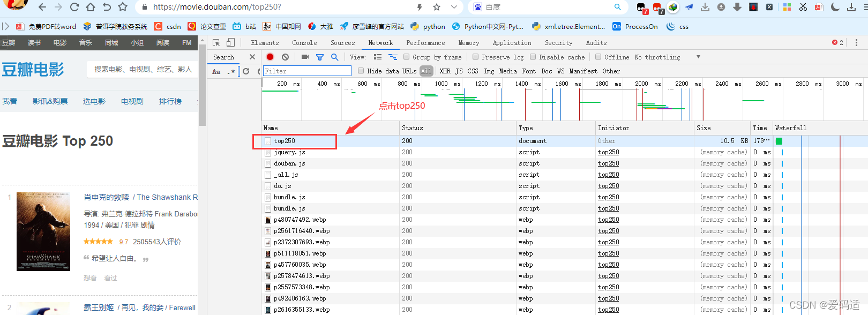868x315 pixels.
Task: Click the network search magnifier icon
Action: pyautogui.click(x=334, y=57)
